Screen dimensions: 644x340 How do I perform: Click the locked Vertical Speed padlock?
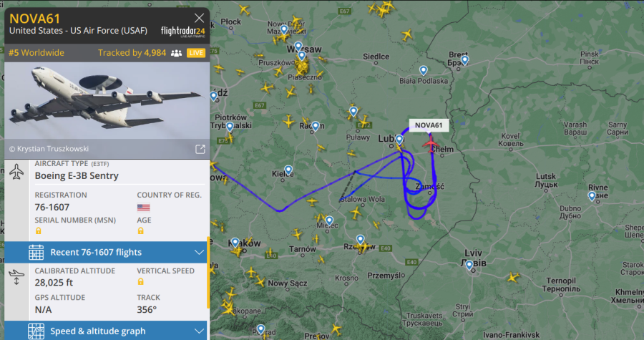(140, 282)
